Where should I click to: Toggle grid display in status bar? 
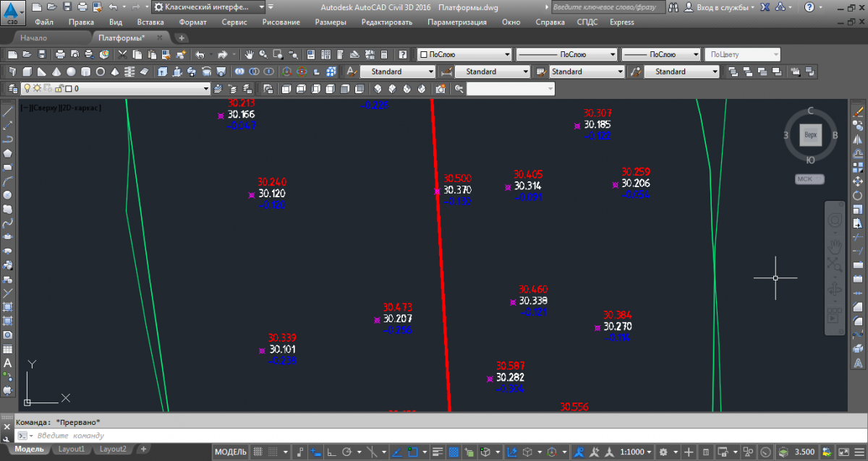(257, 452)
